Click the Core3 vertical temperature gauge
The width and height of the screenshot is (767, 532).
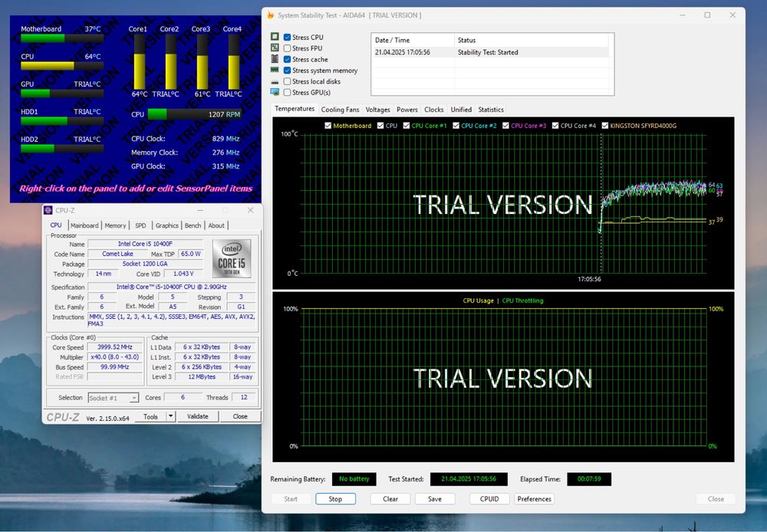pyautogui.click(x=202, y=62)
